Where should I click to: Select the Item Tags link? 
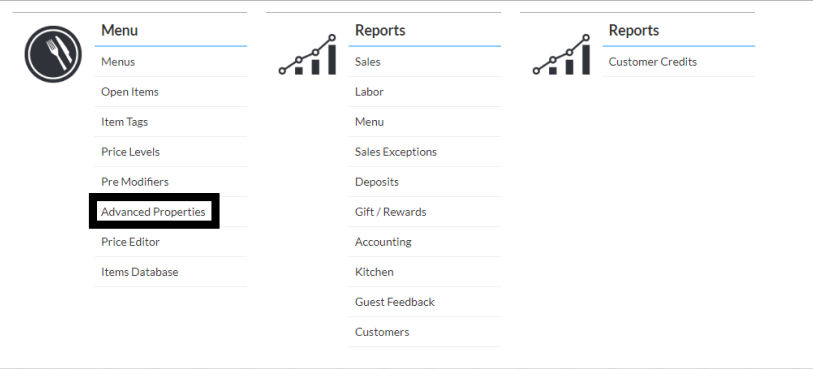[x=124, y=122]
